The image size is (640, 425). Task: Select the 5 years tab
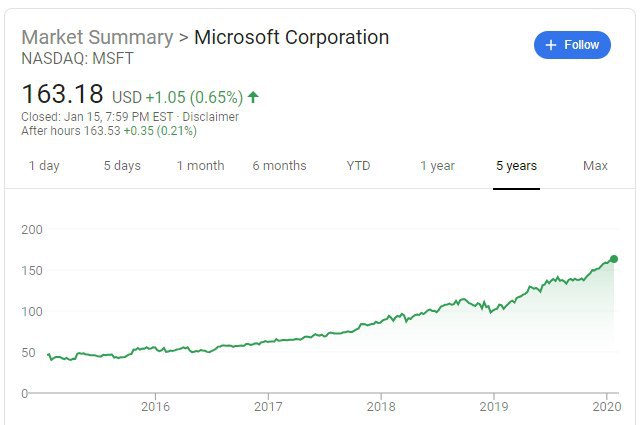516,166
